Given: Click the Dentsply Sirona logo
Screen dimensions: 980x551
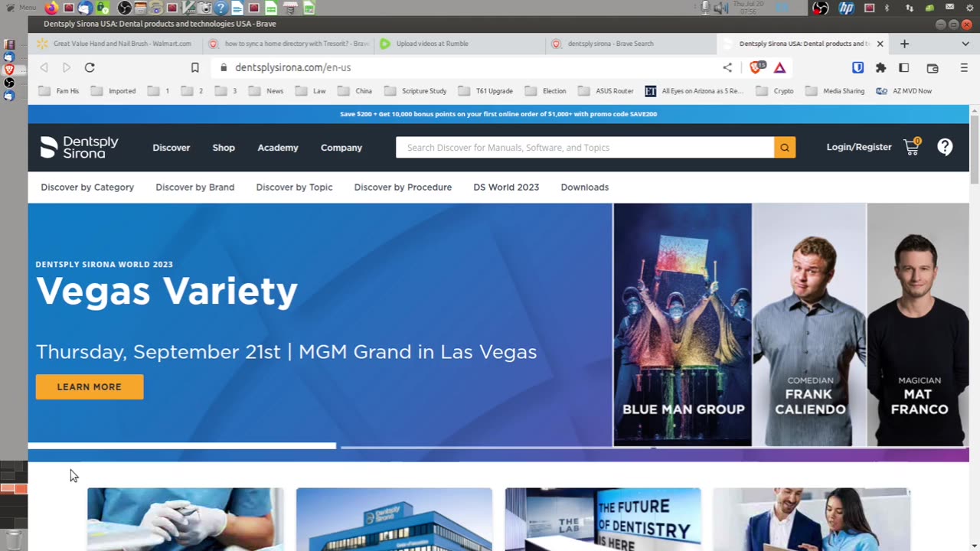Looking at the screenshot, I should point(80,147).
